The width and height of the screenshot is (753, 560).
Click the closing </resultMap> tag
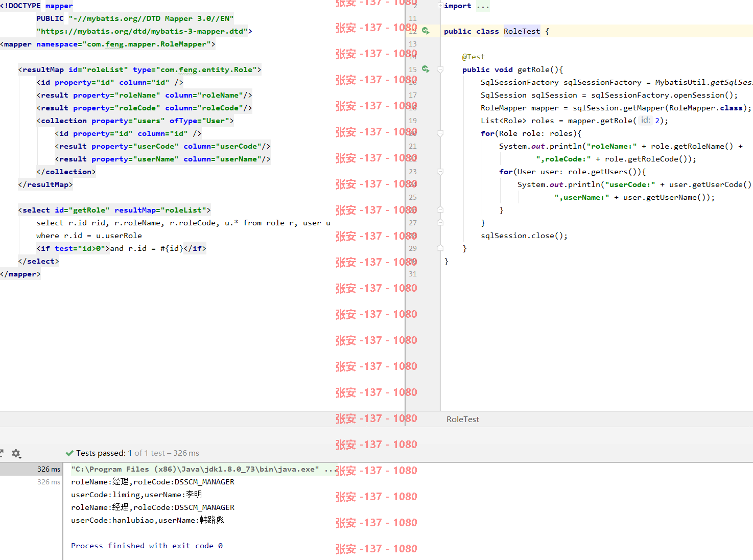[x=45, y=184]
